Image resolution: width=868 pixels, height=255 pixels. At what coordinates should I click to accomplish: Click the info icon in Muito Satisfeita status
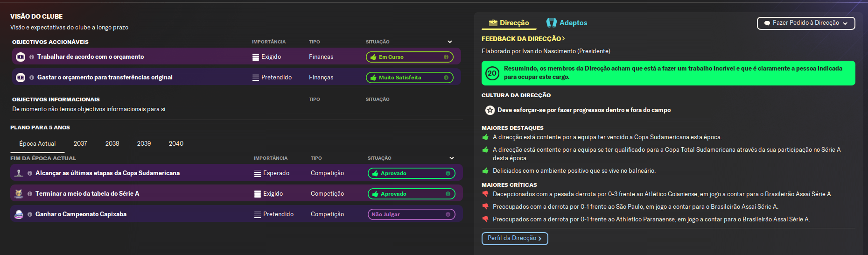click(446, 78)
